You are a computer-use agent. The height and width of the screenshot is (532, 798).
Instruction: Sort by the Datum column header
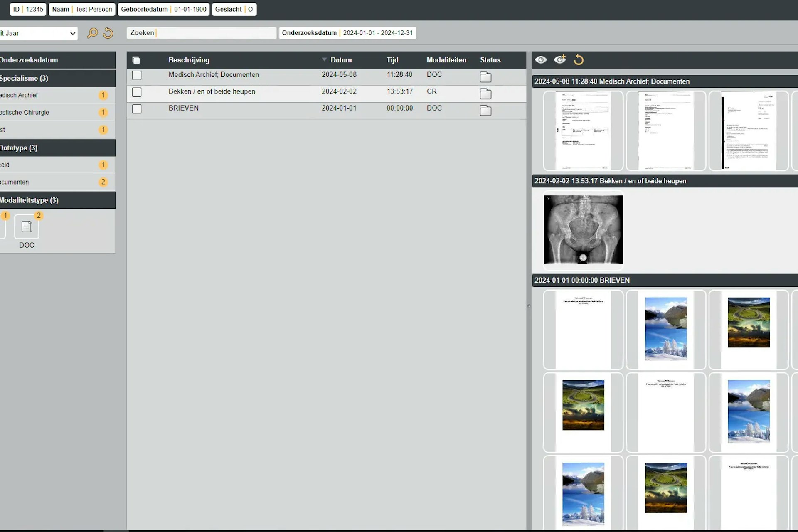tap(340, 60)
